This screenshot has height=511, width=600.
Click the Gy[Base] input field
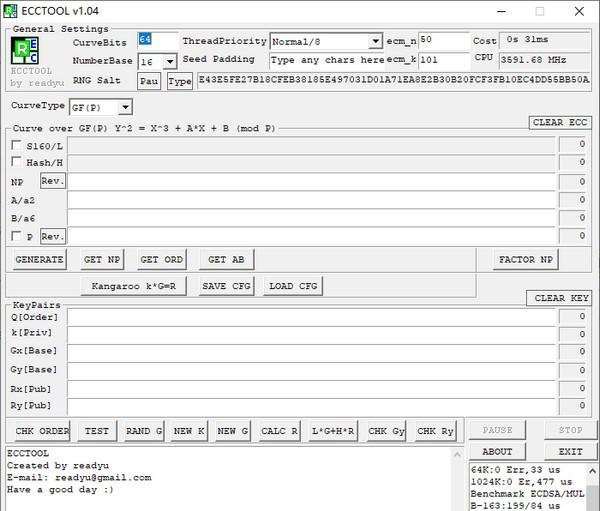point(311,371)
